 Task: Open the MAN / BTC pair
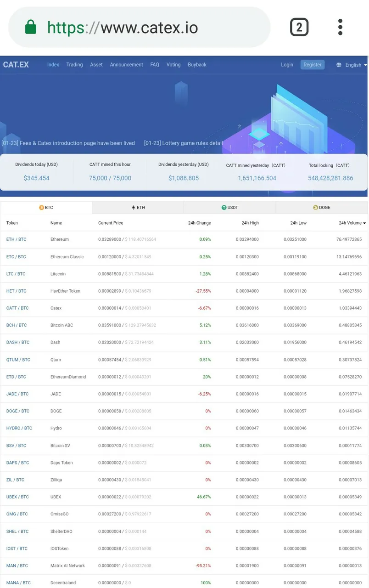click(17, 566)
